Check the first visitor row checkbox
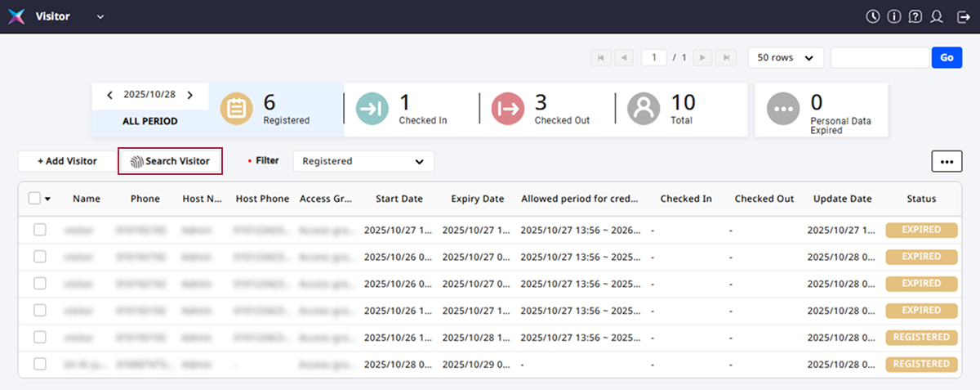Viewport: 980px width, 390px height. (x=40, y=230)
